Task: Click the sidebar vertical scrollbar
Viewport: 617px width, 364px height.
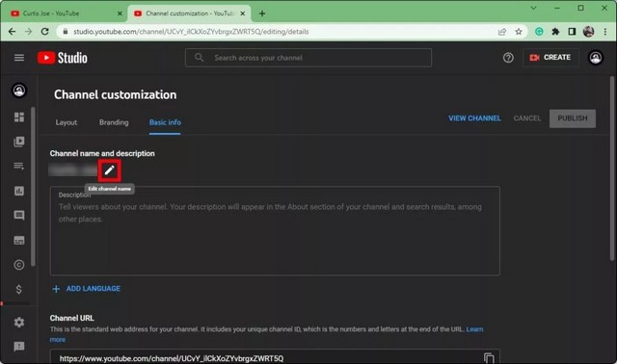Action: [x=33, y=186]
